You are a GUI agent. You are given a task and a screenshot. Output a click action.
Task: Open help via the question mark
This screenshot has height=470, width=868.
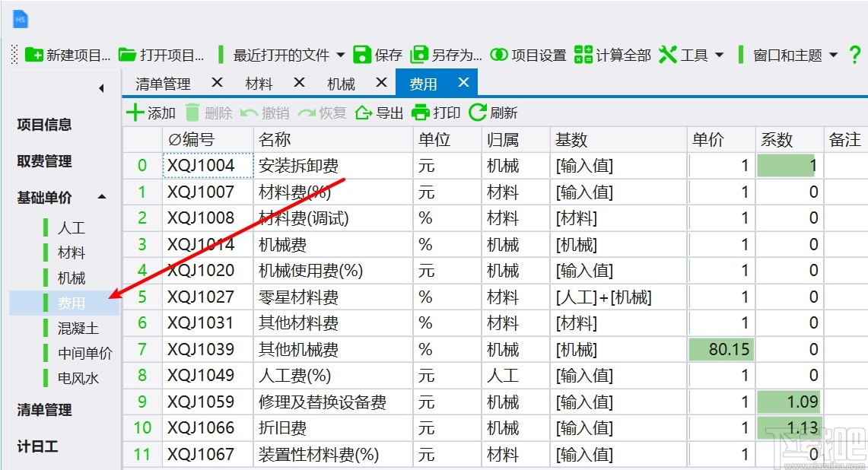854,55
